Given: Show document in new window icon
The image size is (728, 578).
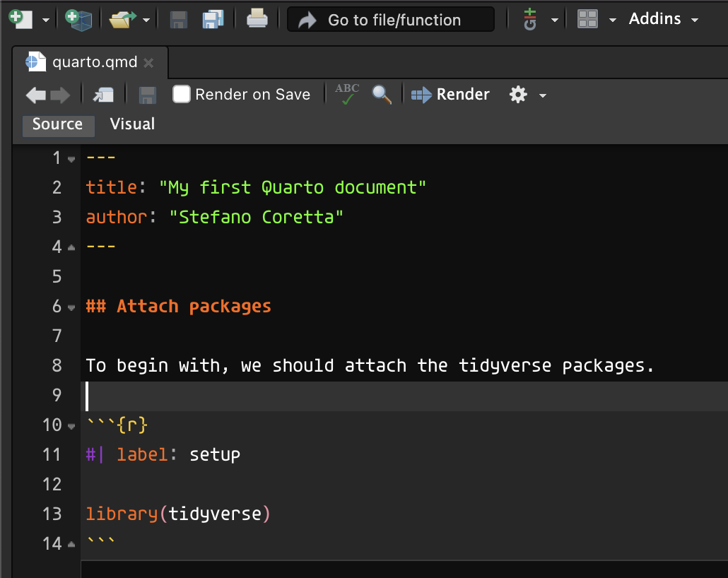Looking at the screenshot, I should tap(103, 95).
